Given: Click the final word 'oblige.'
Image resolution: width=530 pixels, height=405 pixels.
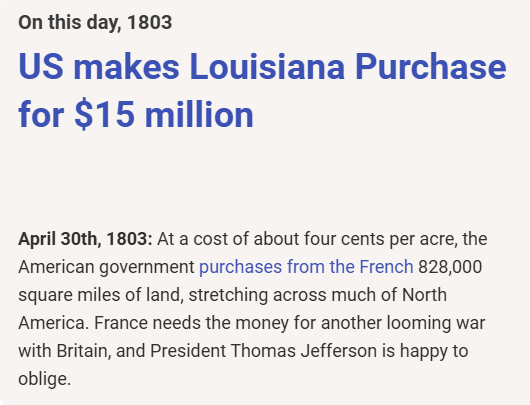Looking at the screenshot, I should pyautogui.click(x=45, y=379).
